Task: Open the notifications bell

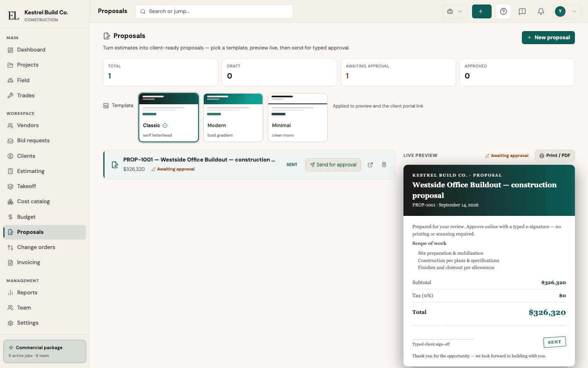Action: 541,11
